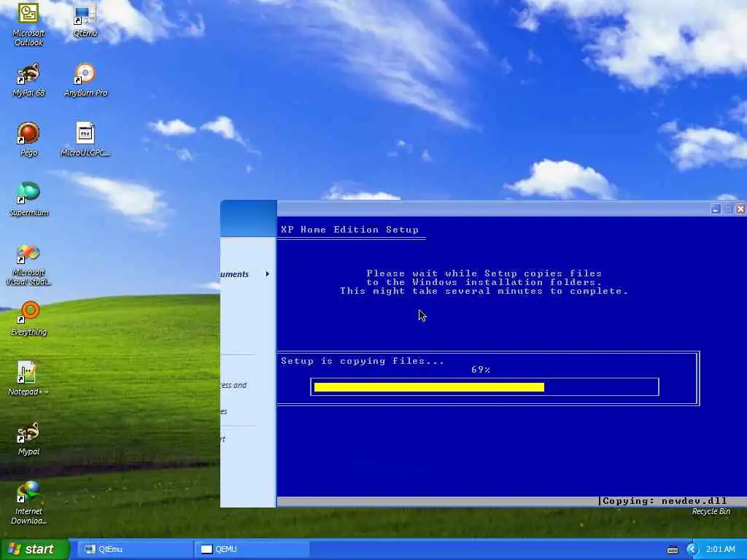Open the Notepad++ desktop shortcut
Screen dimensions: 747x560
[28, 378]
